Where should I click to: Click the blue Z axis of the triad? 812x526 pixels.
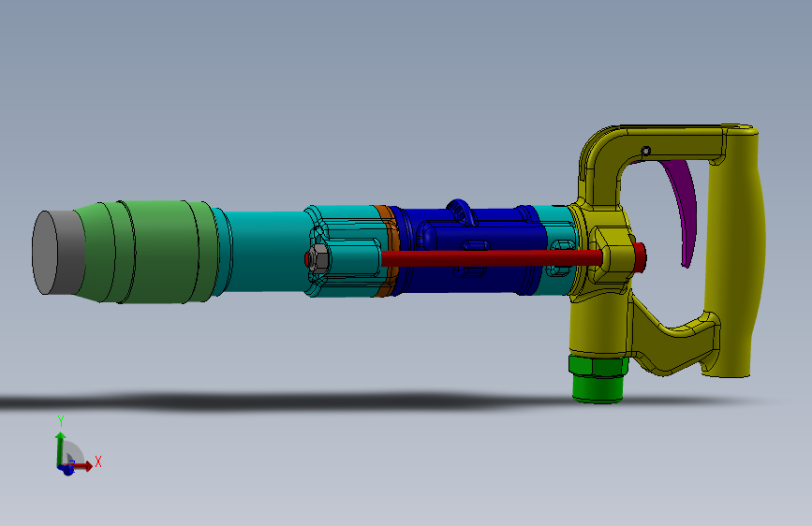66,470
